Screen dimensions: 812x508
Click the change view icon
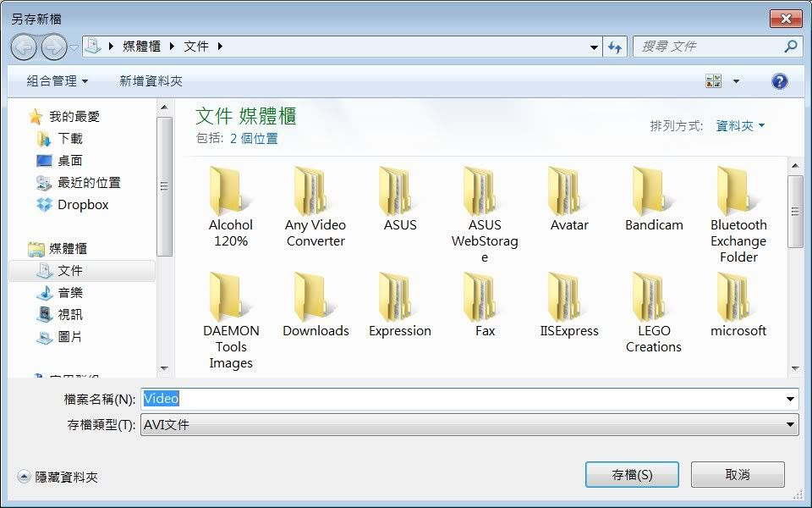coord(714,81)
